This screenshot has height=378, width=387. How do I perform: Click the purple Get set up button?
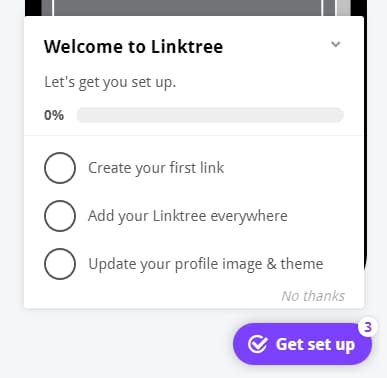tap(302, 344)
